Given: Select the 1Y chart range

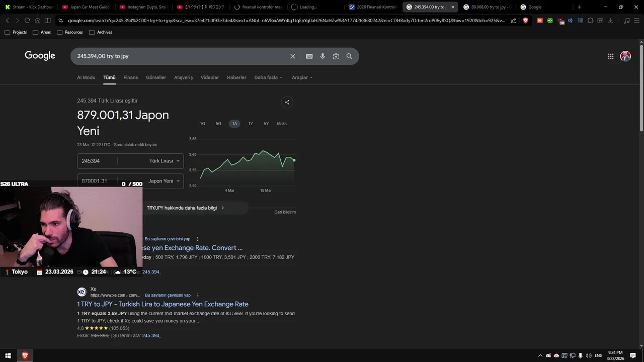Looking at the screenshot, I should pyautogui.click(x=251, y=124).
